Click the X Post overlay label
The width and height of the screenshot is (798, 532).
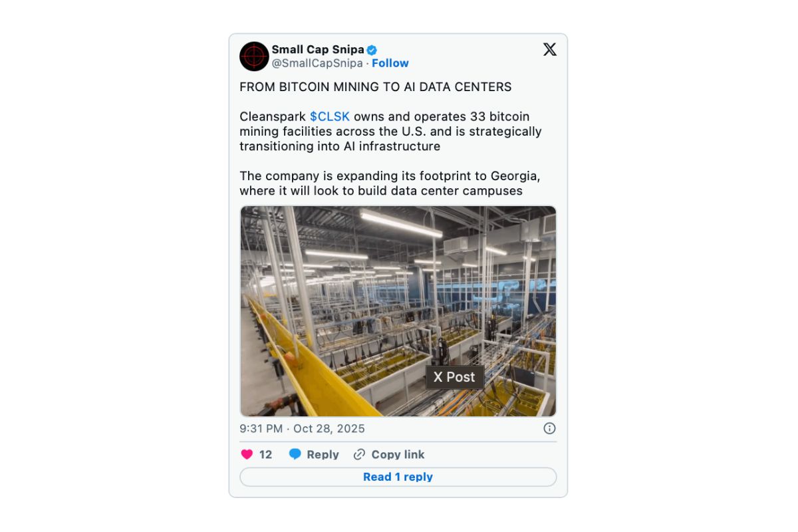(454, 377)
